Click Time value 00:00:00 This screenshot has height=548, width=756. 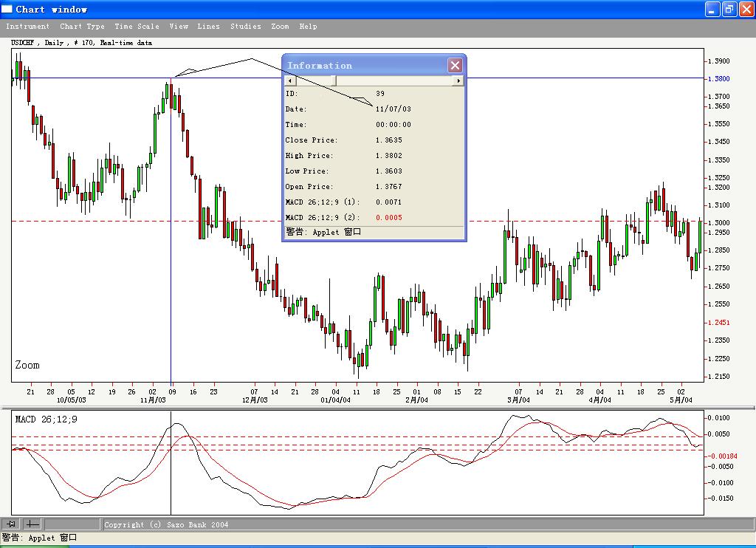tap(394, 125)
